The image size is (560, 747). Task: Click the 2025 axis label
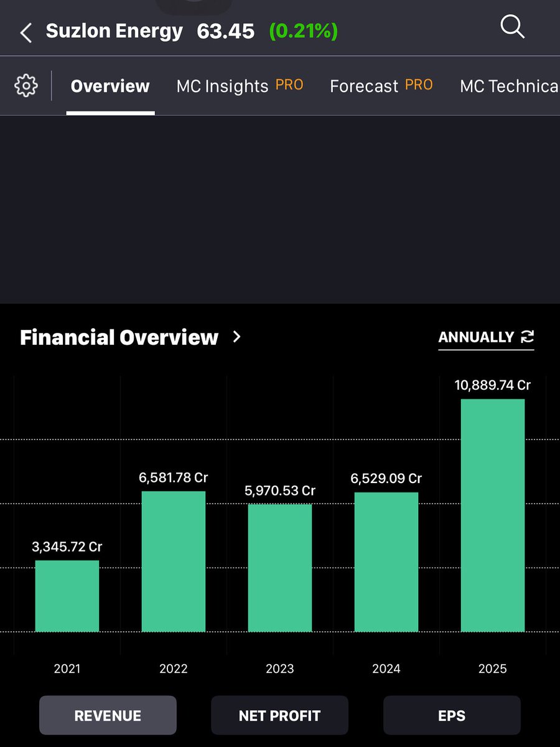493,669
